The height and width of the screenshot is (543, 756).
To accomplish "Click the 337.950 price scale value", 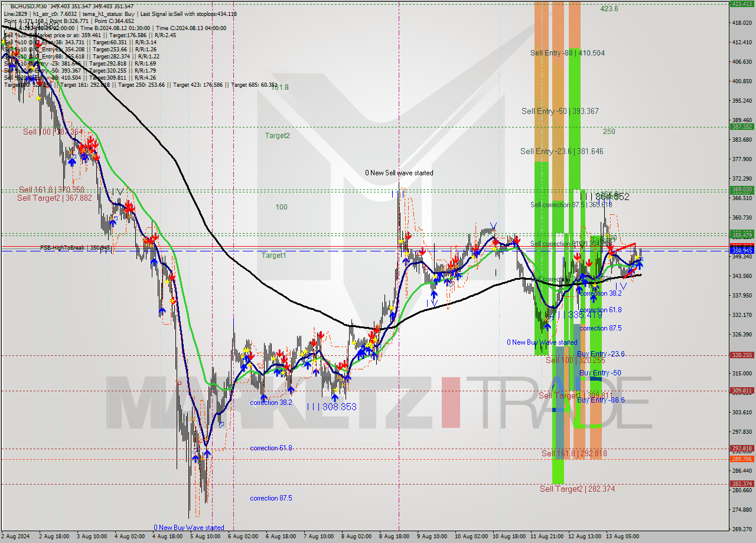I will [x=742, y=295].
